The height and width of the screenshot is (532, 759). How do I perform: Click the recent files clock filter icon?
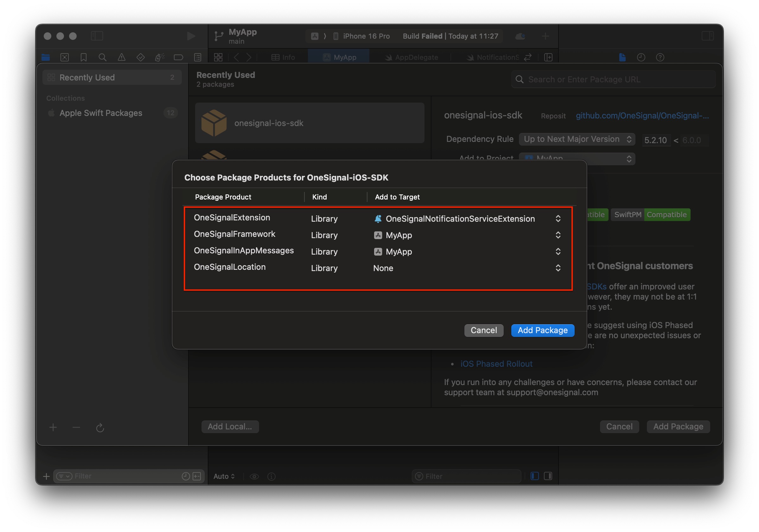tap(186, 476)
